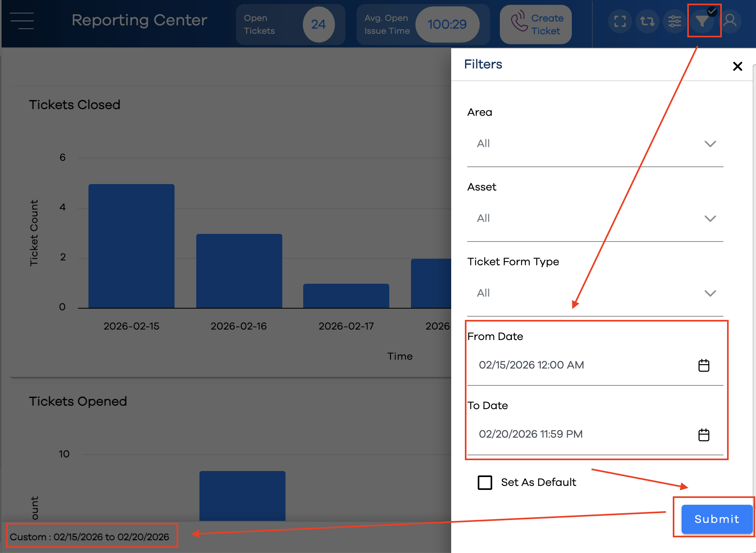Open the settings sliders icon

point(675,21)
